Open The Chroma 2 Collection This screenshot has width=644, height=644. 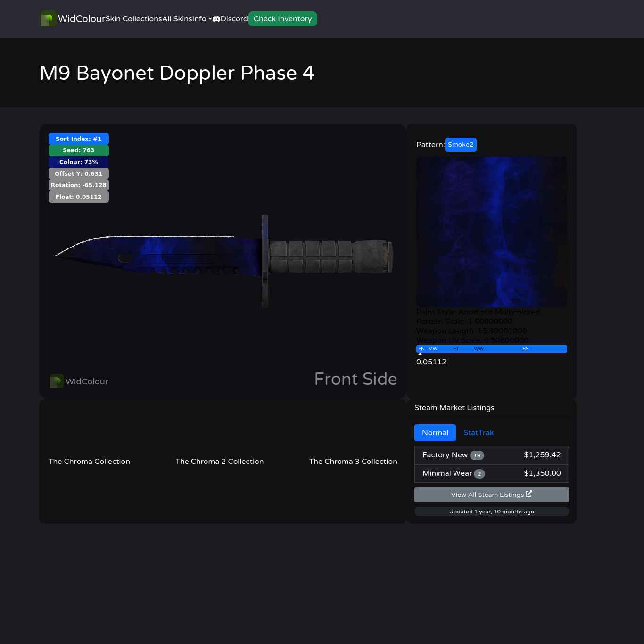[x=220, y=462]
